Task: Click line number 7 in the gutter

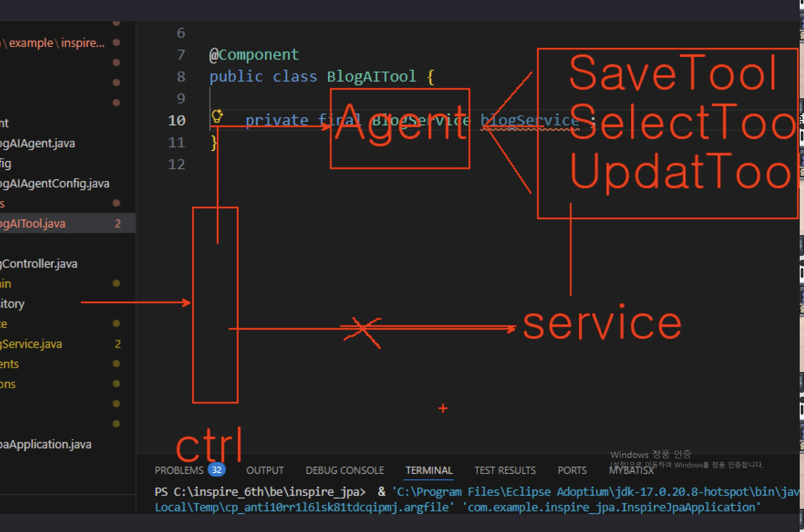Action: (181, 55)
